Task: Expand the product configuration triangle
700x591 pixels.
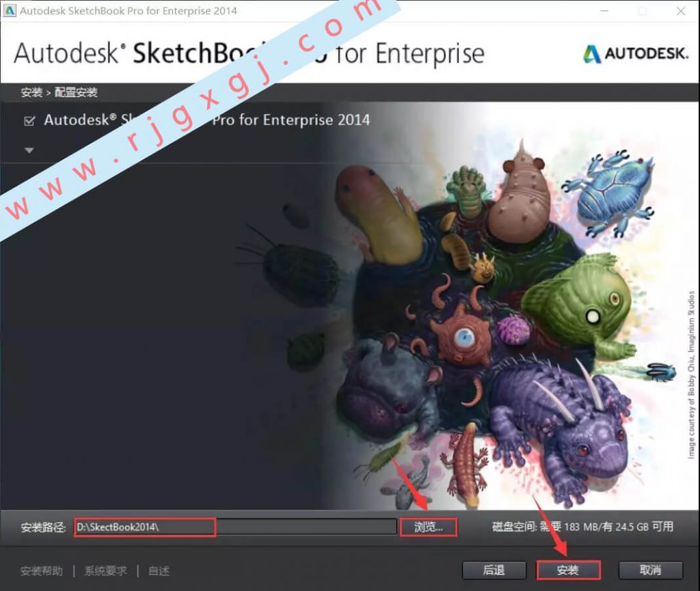Action: coord(29,151)
